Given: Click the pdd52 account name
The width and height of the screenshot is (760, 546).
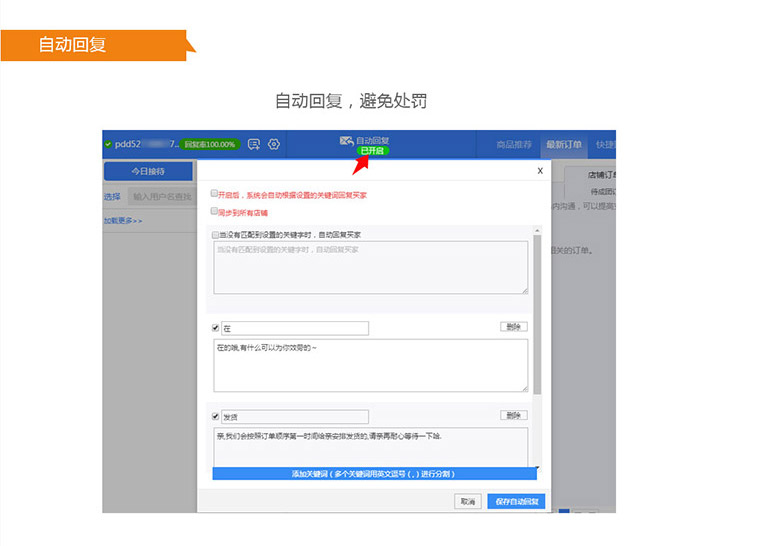Looking at the screenshot, I should 146,144.
